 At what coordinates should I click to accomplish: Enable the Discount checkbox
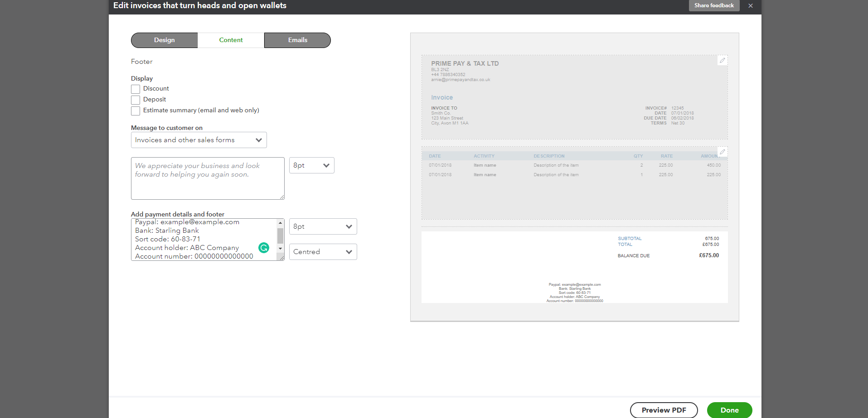[136, 89]
